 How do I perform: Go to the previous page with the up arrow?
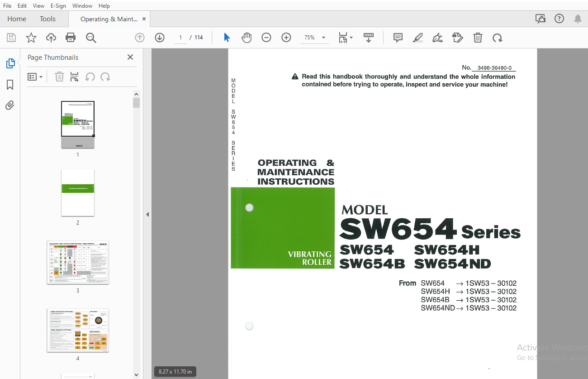click(140, 38)
